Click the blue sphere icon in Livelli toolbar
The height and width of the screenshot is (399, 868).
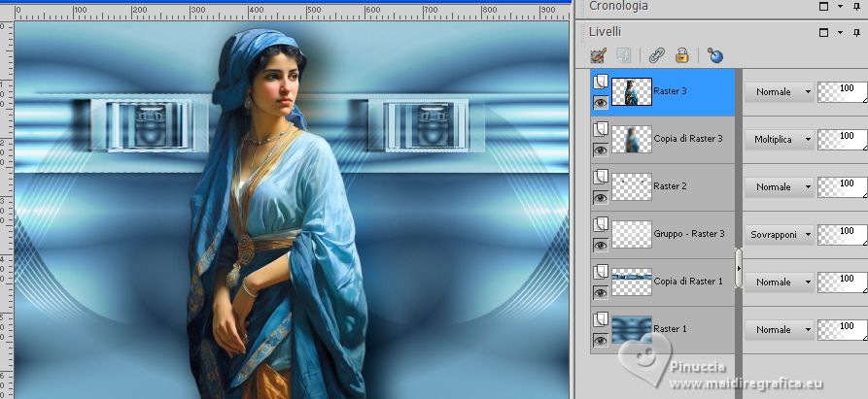point(715,55)
